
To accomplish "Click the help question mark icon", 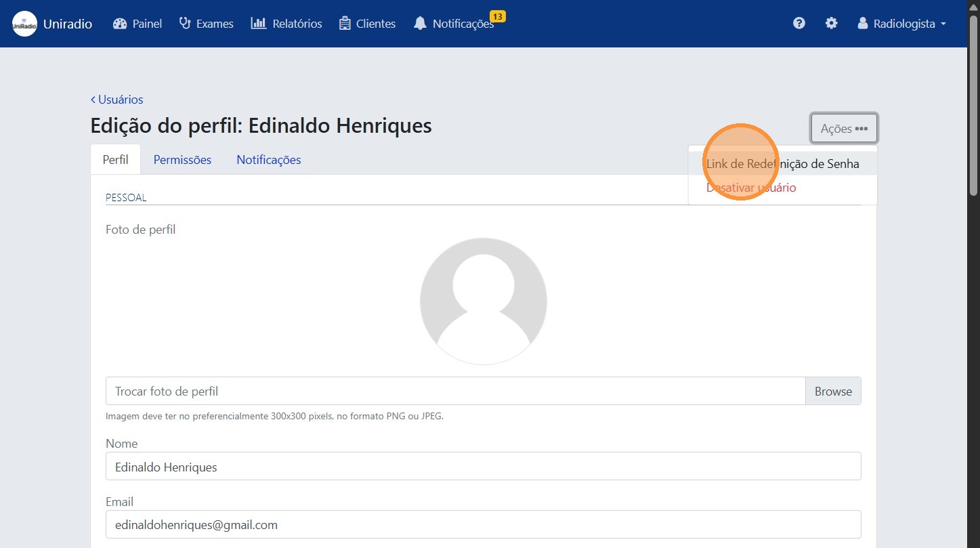I will point(799,24).
